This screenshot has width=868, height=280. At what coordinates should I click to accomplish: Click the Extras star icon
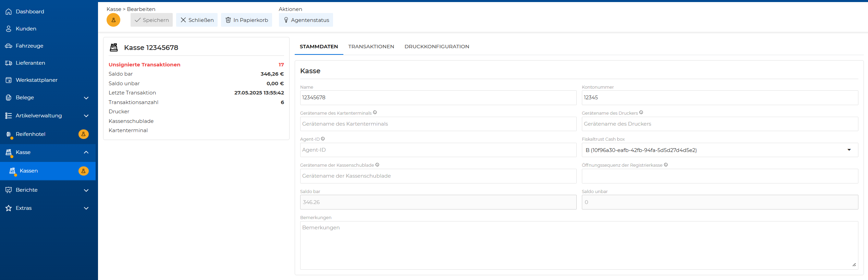(x=9, y=208)
